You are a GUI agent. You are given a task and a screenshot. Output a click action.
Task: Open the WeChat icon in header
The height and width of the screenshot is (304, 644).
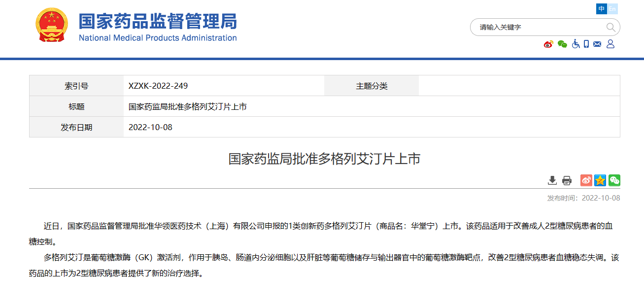tap(562, 44)
